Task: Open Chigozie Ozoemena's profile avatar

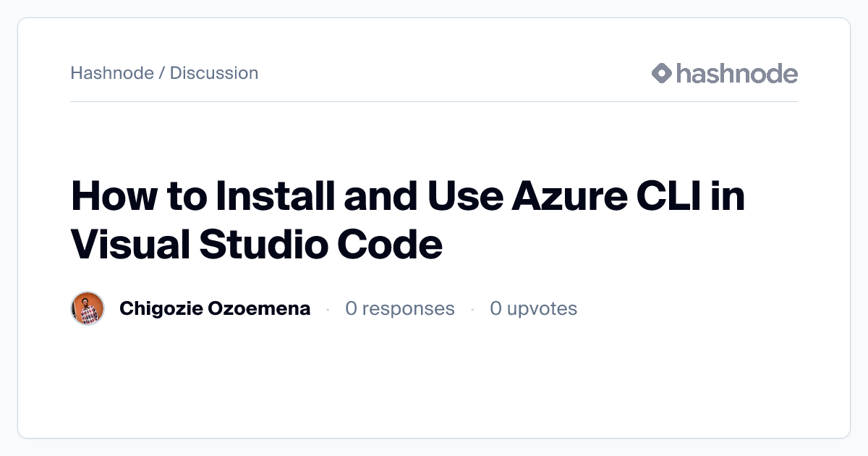Action: coord(88,309)
